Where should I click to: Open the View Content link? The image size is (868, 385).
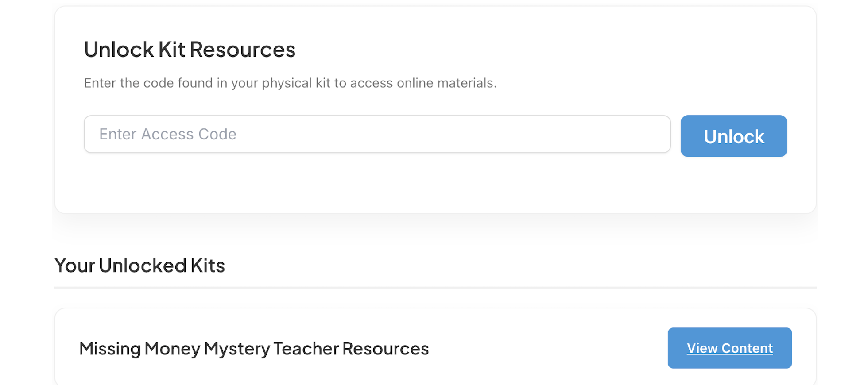coord(729,348)
